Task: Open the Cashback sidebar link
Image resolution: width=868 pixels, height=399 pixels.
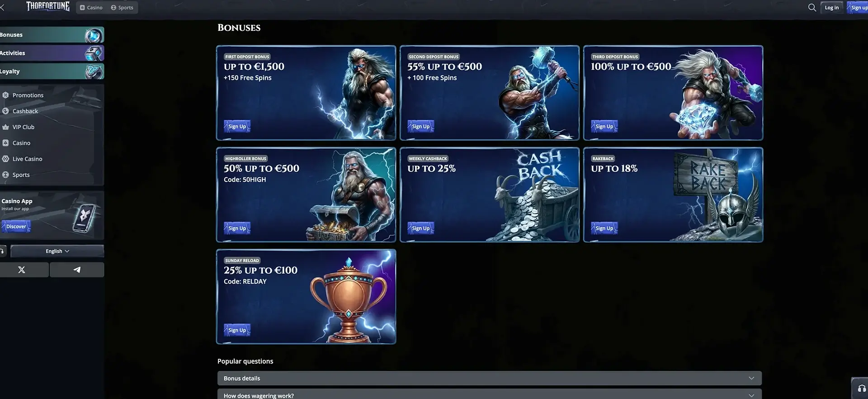Action: pos(25,111)
